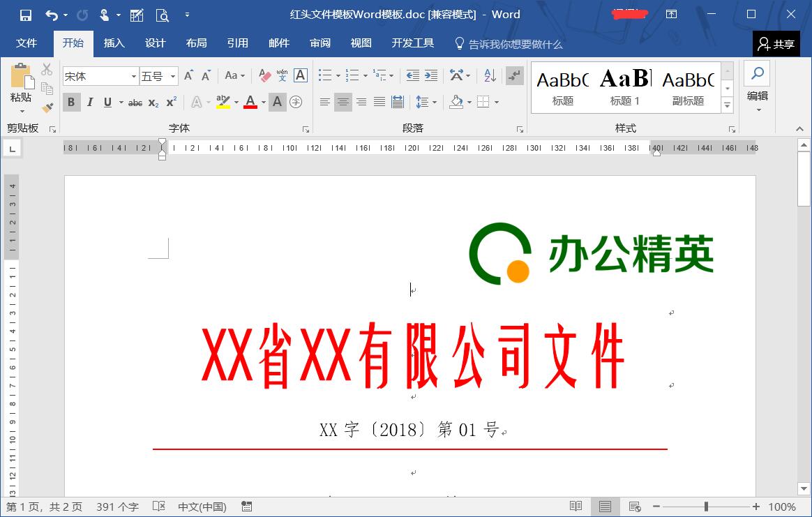
Task: Click the 共享 button
Action: (776, 43)
